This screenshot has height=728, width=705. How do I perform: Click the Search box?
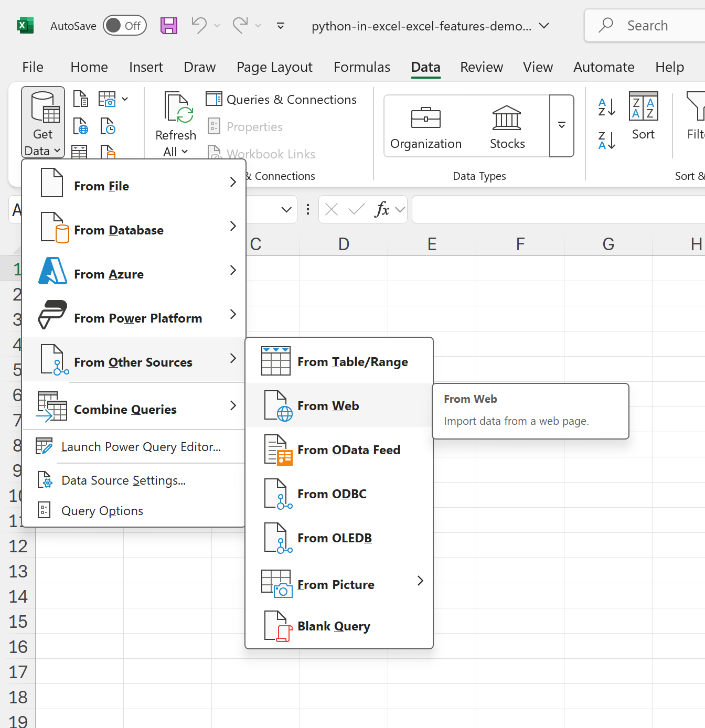(x=647, y=26)
